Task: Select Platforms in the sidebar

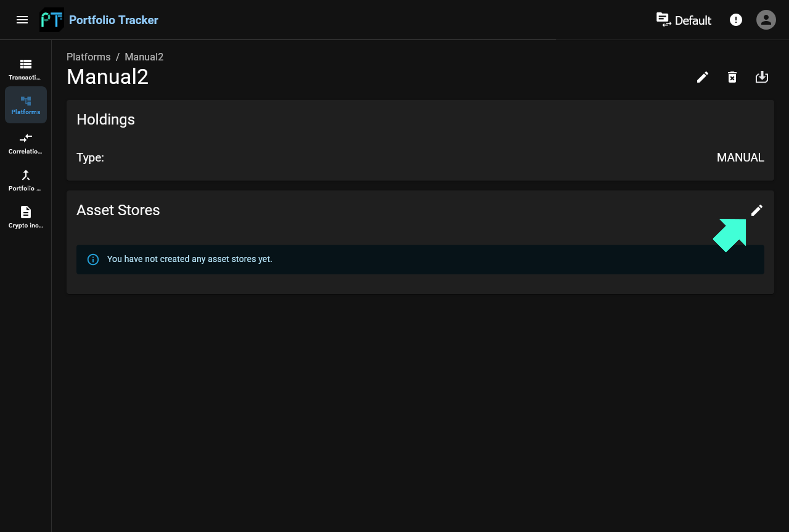Action: (x=26, y=105)
